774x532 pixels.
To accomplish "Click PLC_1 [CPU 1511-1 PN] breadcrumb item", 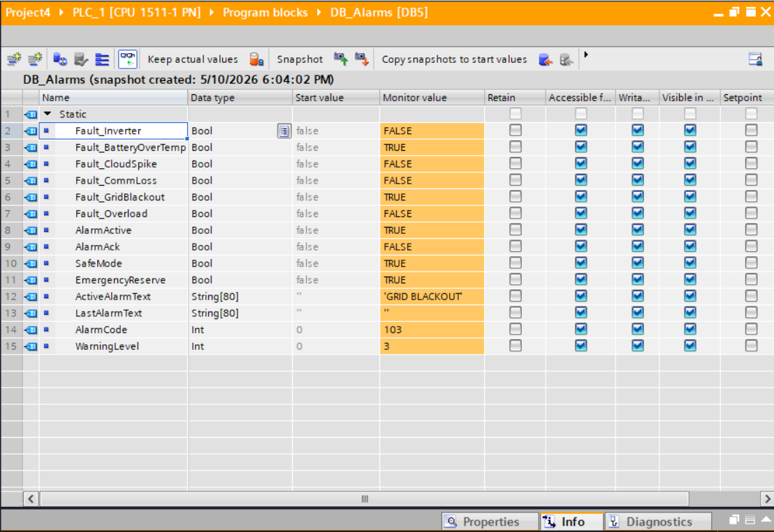I will coord(137,13).
